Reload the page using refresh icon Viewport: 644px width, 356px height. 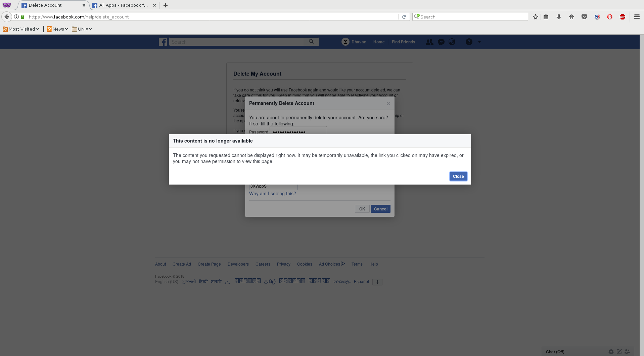(404, 17)
